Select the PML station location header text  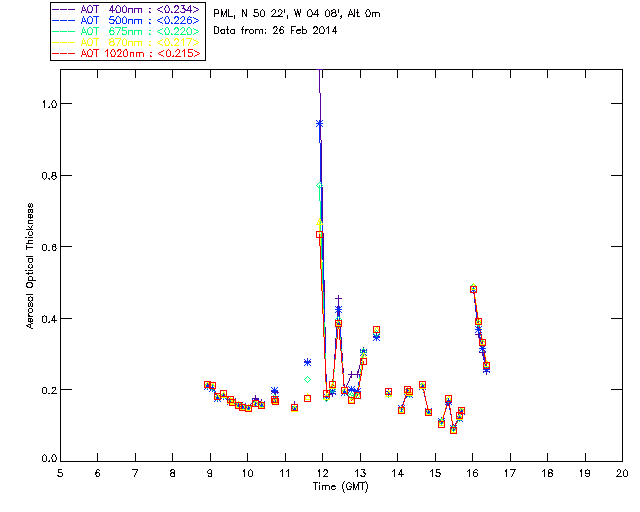pos(297,13)
